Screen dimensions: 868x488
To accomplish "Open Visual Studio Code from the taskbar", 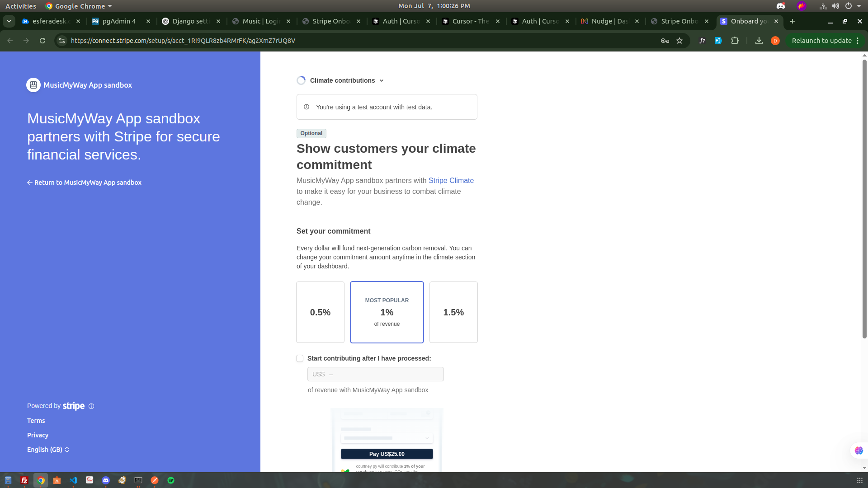I will click(73, 480).
